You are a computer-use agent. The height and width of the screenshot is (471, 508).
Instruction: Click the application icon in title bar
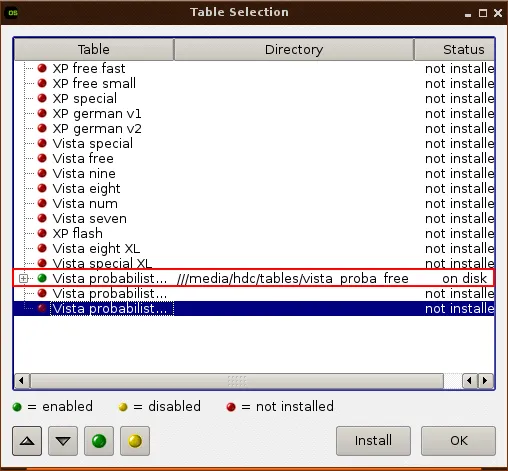13,13
